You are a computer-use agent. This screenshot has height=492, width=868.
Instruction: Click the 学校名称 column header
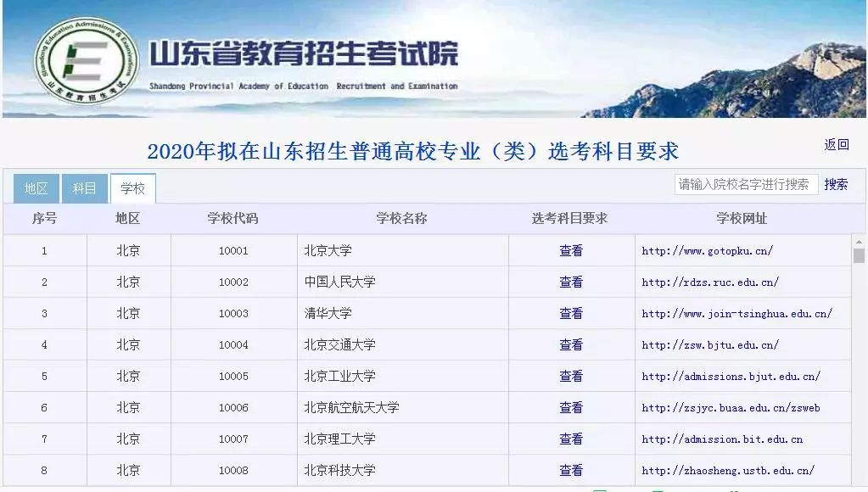point(401,219)
